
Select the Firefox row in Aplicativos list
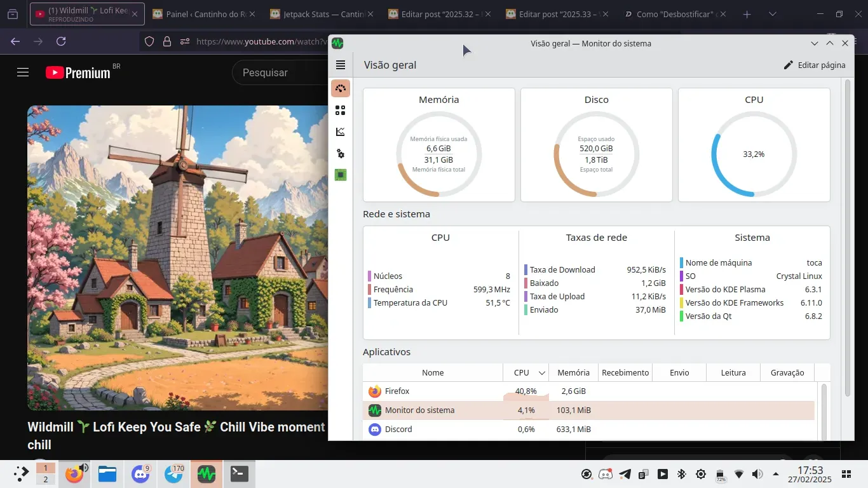coord(445,391)
